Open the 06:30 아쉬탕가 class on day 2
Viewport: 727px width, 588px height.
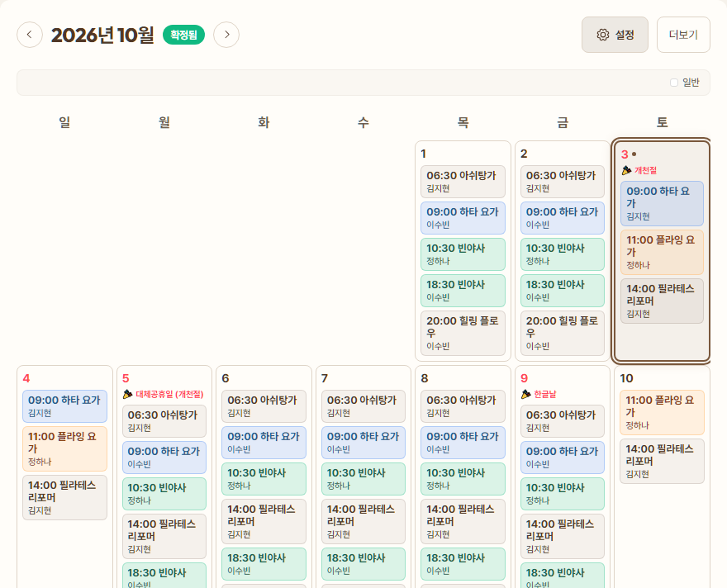pos(563,182)
